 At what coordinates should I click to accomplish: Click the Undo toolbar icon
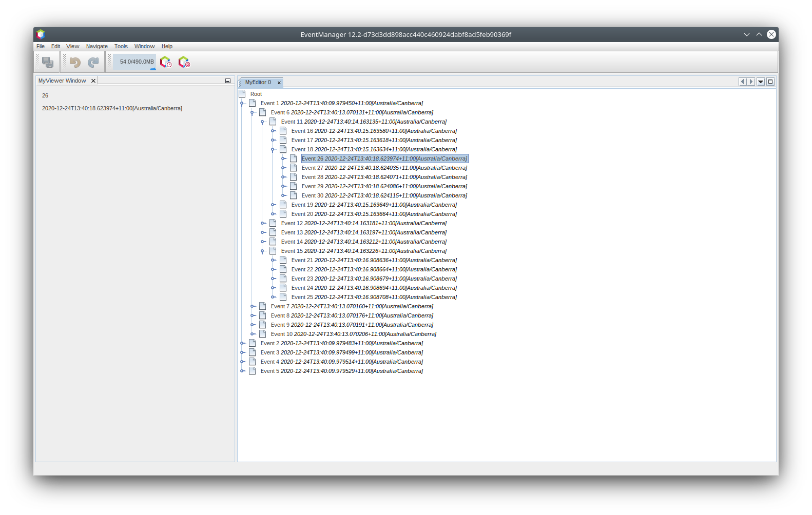75,62
